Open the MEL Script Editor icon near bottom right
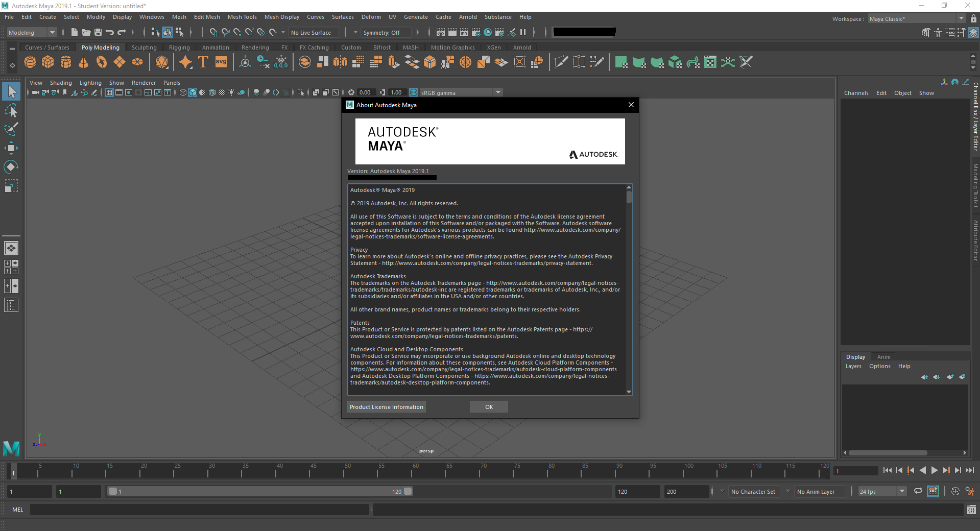Viewport: 980px width, 531px height. pos(971,510)
